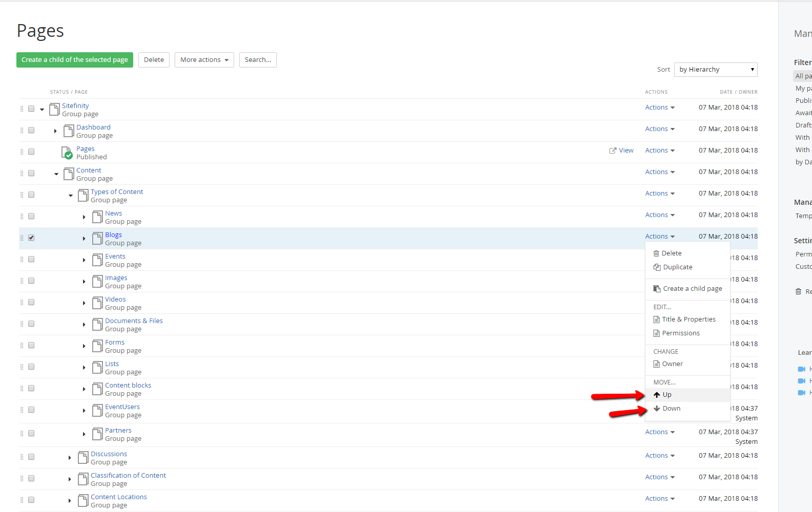
Task: Click the Create a child page icon
Action: [657, 289]
